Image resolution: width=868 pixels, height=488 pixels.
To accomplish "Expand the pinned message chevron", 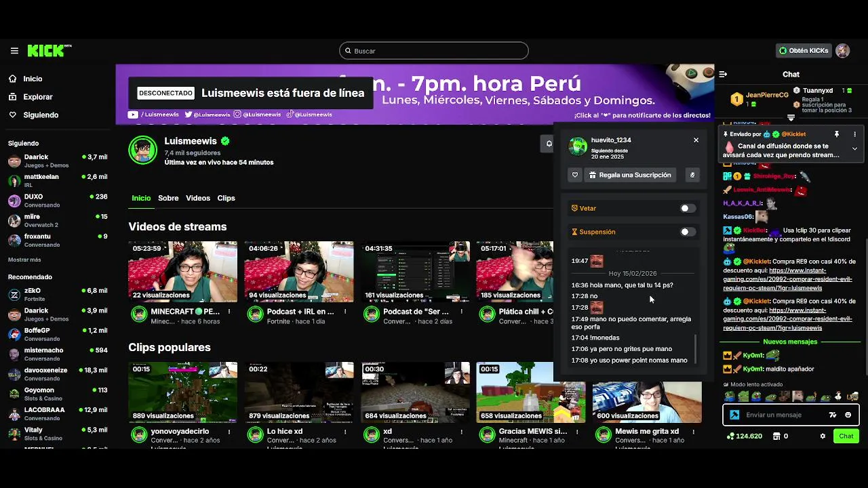I will click(854, 148).
